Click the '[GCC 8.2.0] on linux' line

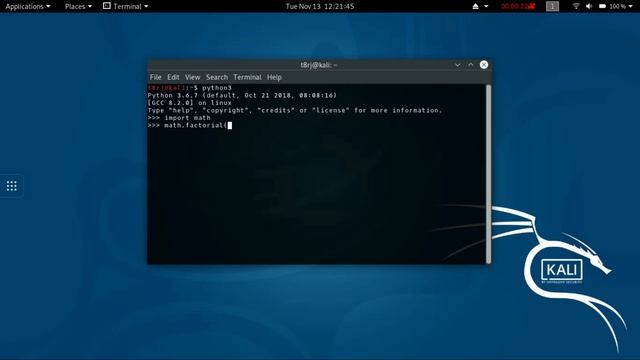tap(189, 103)
